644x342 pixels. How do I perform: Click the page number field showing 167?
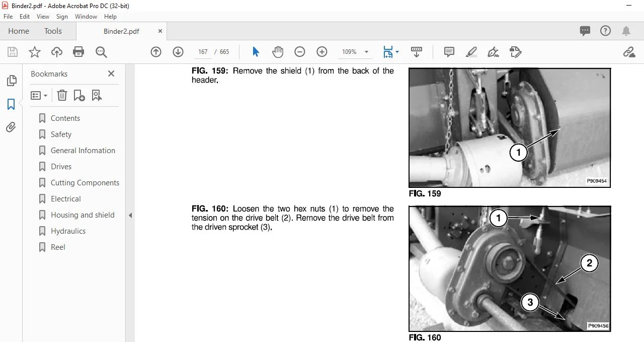point(203,52)
